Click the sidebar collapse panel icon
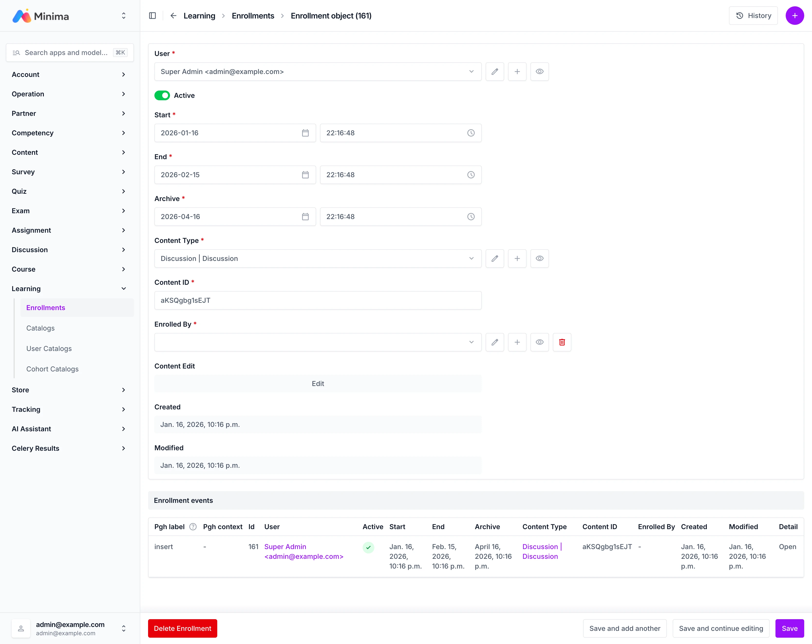This screenshot has height=644, width=812. 152,16
